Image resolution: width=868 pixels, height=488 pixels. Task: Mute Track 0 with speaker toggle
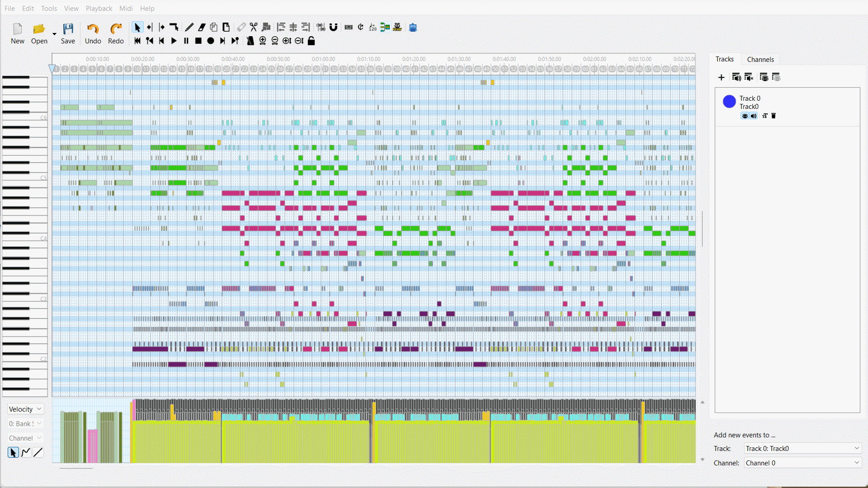(x=754, y=116)
